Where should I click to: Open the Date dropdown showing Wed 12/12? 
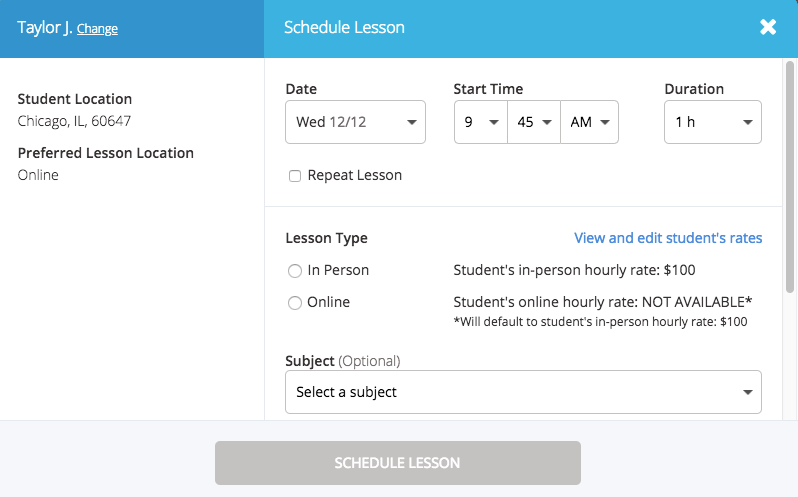click(x=355, y=122)
